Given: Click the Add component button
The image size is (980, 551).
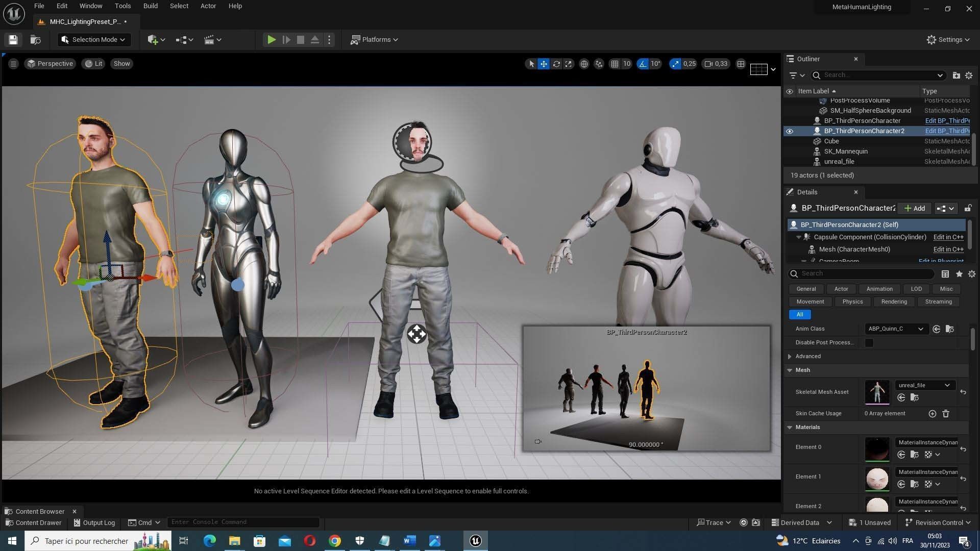Looking at the screenshot, I should coord(914,208).
